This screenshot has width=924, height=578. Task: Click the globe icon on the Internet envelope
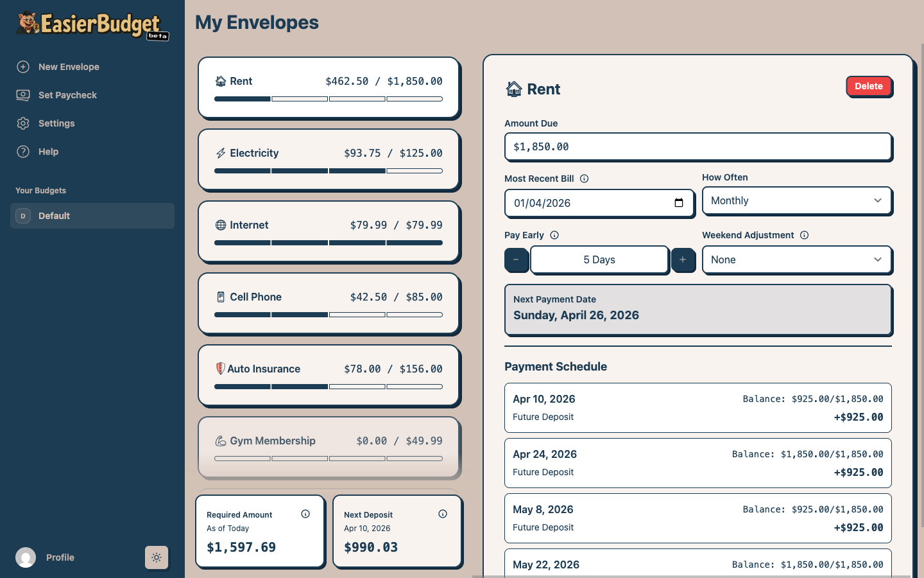pyautogui.click(x=220, y=225)
